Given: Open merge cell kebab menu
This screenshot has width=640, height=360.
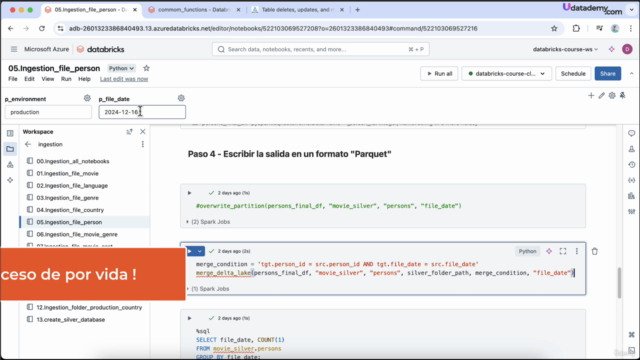Looking at the screenshot, I should (x=577, y=251).
